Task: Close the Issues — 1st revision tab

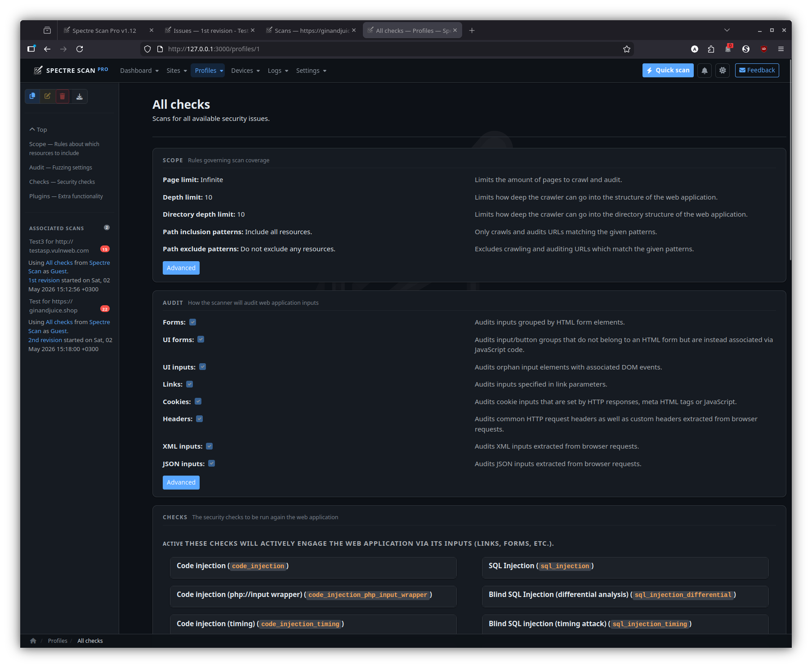Action: [253, 30]
